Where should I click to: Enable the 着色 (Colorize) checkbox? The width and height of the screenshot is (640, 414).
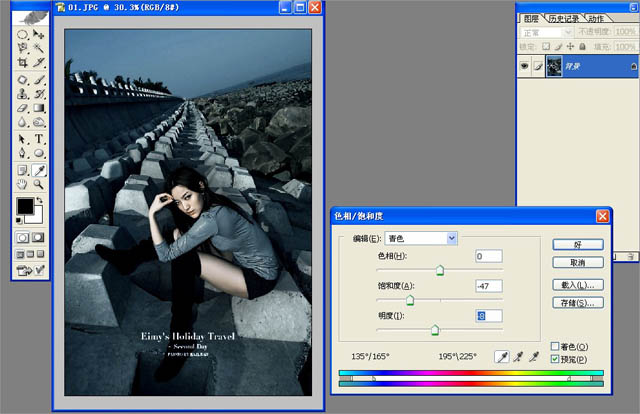coord(555,346)
